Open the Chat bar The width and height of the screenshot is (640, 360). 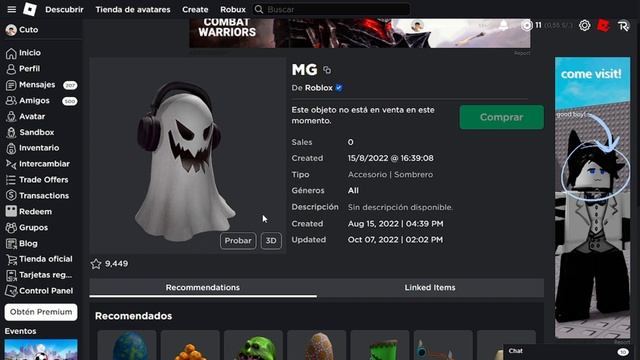tap(569, 351)
